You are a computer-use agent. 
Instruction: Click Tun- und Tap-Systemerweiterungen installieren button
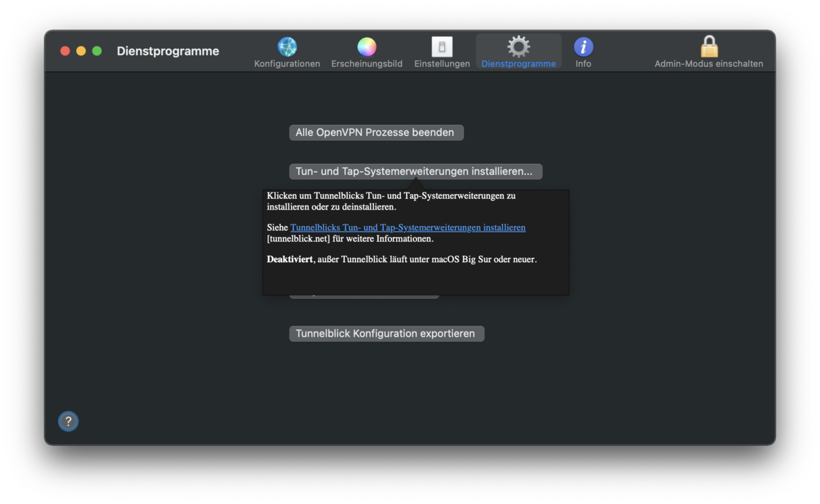tap(415, 171)
